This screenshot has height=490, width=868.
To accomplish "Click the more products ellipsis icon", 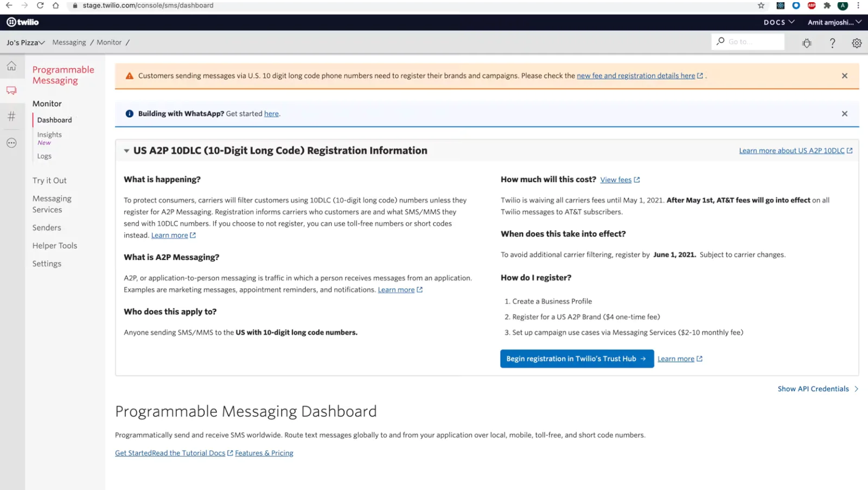I will (11, 143).
